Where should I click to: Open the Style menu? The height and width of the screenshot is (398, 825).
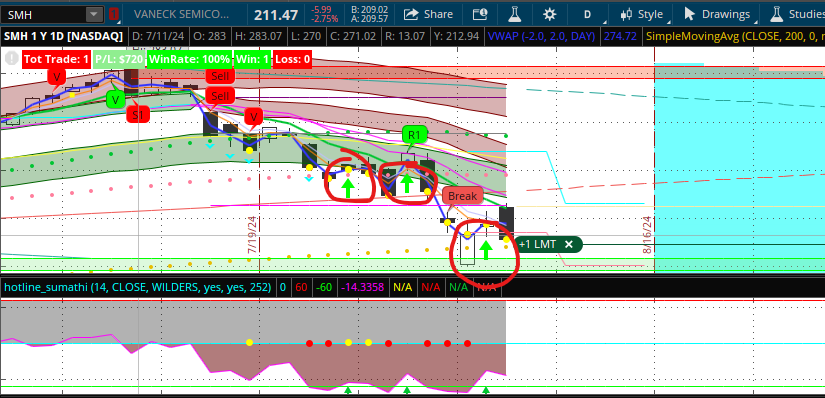[641, 14]
